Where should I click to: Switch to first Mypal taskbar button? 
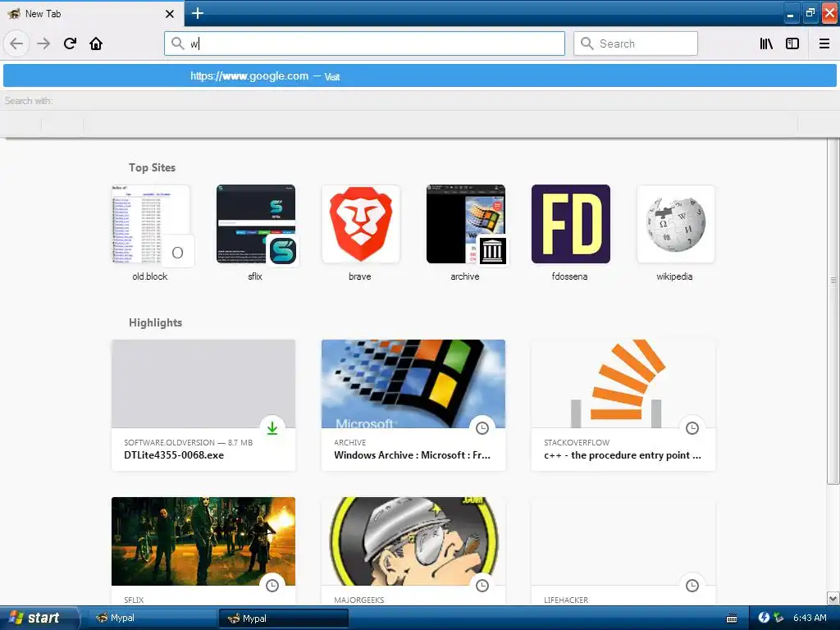(153, 618)
